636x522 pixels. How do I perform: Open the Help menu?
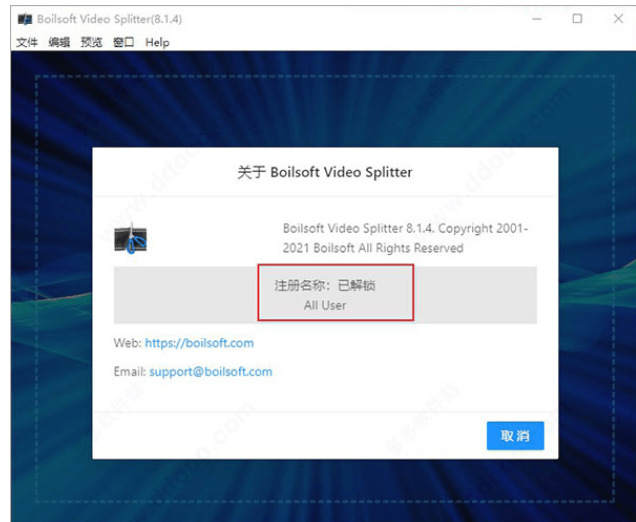pyautogui.click(x=157, y=43)
